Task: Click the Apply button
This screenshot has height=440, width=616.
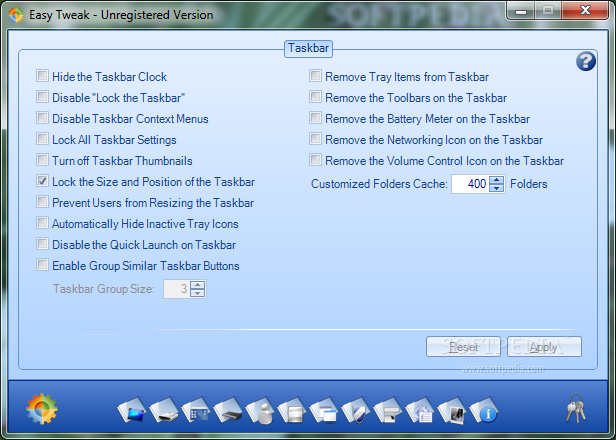Action: pos(544,347)
